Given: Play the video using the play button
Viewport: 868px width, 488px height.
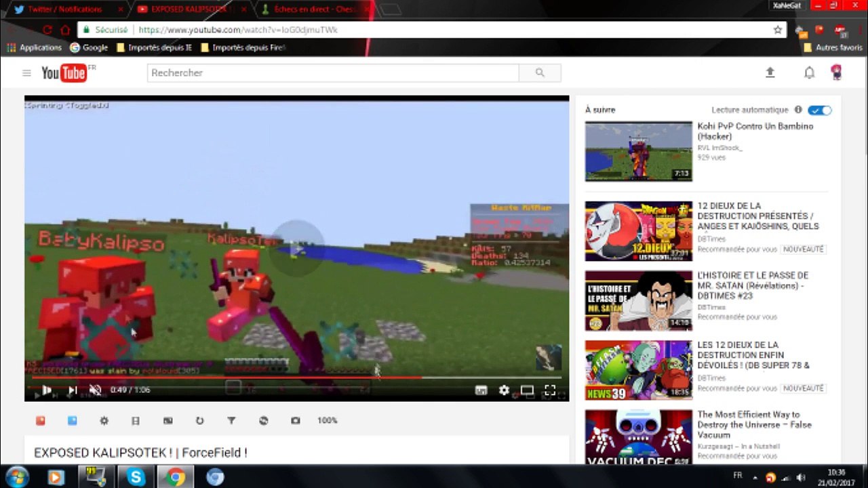Looking at the screenshot, I should [x=46, y=390].
